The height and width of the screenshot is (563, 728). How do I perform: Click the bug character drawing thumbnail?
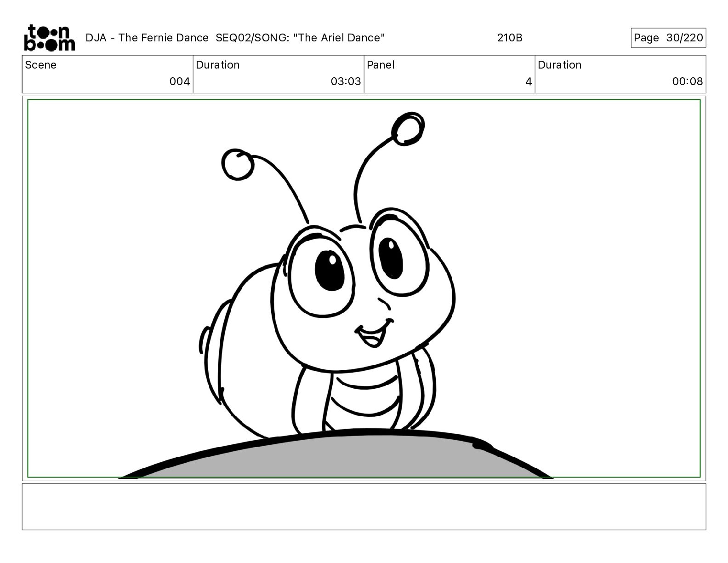[x=326, y=276]
